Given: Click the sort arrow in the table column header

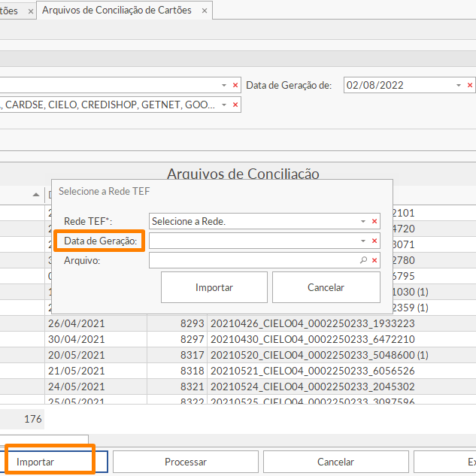Looking at the screenshot, I should 36,194.
